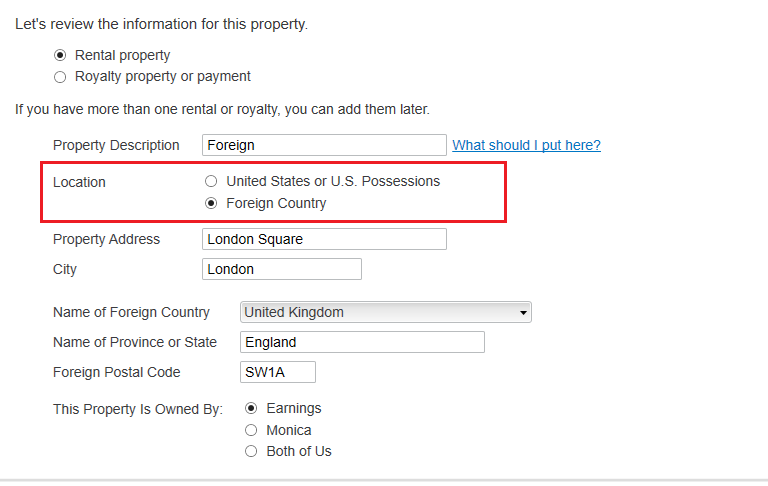Focus the Property Address input box
This screenshot has width=768, height=486.
pos(324,239)
